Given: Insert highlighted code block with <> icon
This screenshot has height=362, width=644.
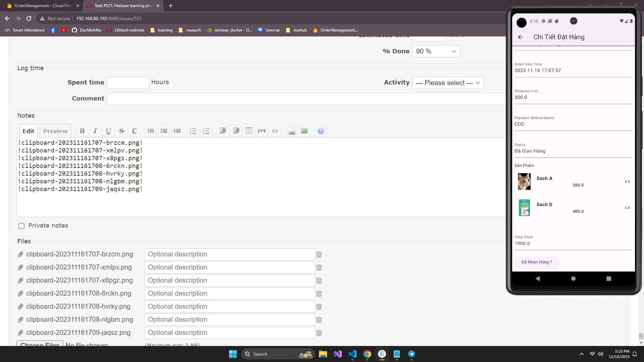Looking at the screenshot, I should [x=275, y=131].
